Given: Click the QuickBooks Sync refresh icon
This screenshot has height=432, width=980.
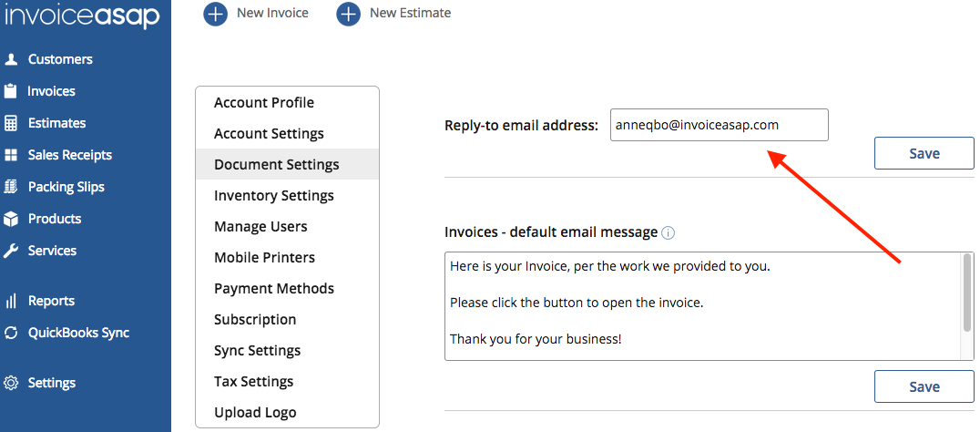Looking at the screenshot, I should 11,333.
